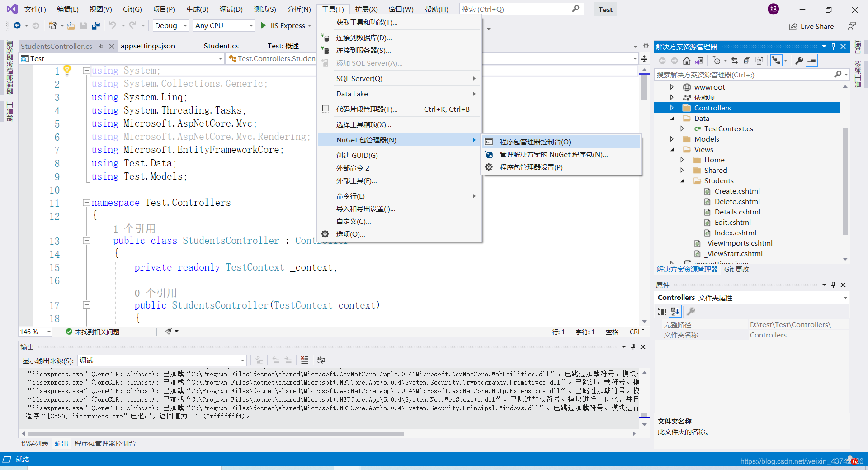Click the property pages wrench icon
868x470 pixels.
(x=691, y=311)
